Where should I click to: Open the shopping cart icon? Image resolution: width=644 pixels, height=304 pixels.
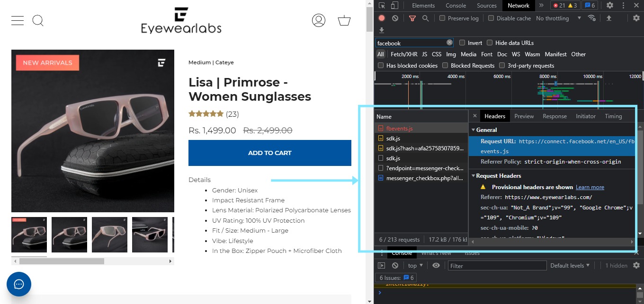[x=344, y=20]
